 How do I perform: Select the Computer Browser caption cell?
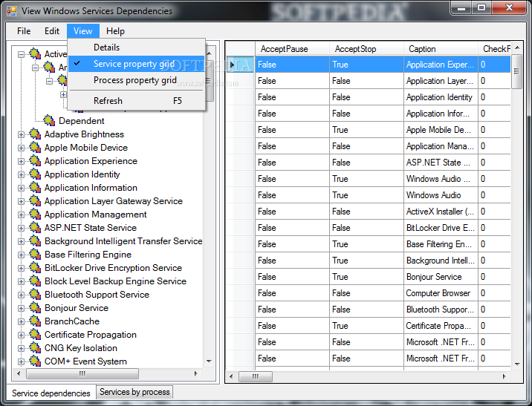click(441, 293)
